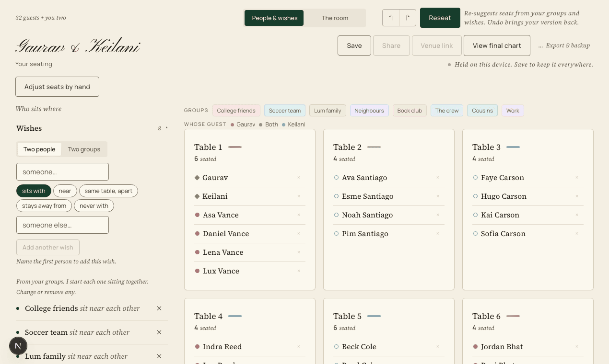The height and width of the screenshot is (364, 609).
Task: Select the 'sits with' wish type
Action: [34, 191]
